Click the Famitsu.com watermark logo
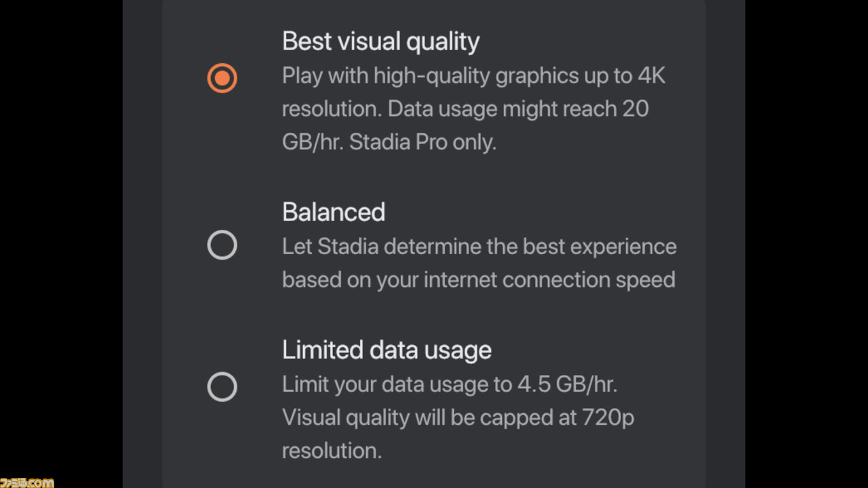 pyautogui.click(x=27, y=482)
